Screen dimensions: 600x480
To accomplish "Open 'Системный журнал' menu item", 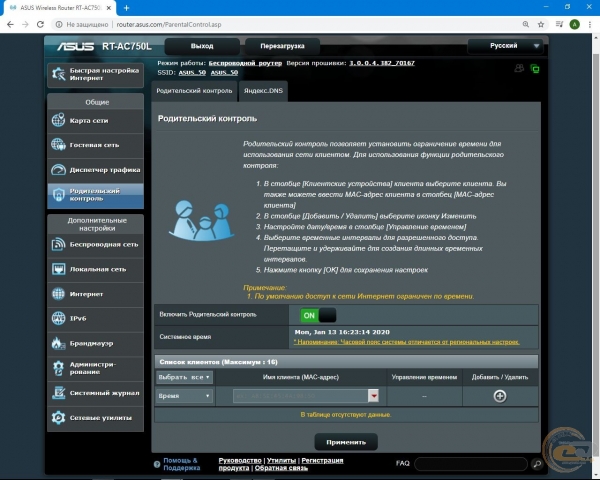I will point(95,393).
